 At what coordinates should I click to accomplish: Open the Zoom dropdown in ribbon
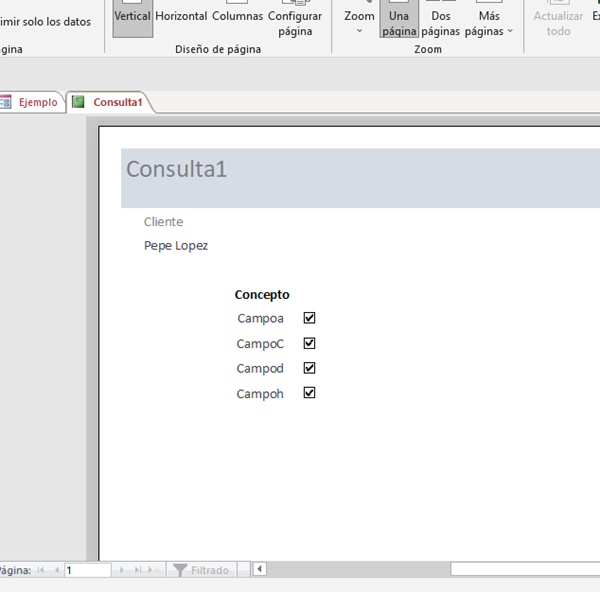coord(359,18)
